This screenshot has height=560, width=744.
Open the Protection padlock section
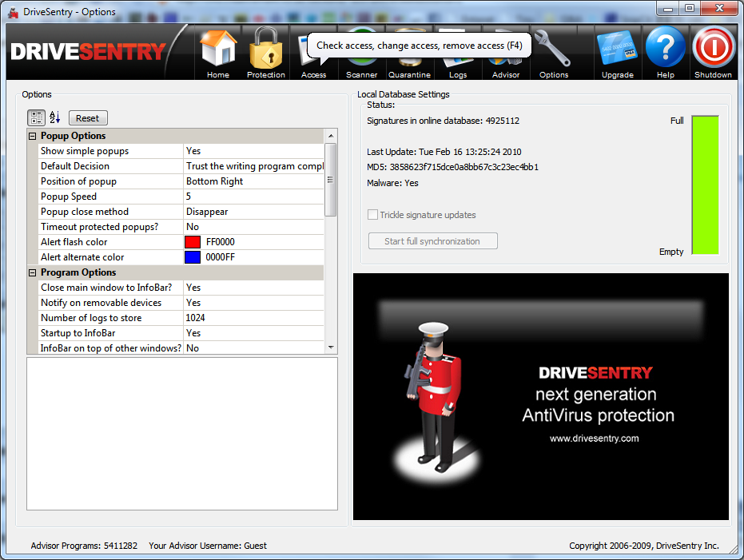tap(266, 54)
